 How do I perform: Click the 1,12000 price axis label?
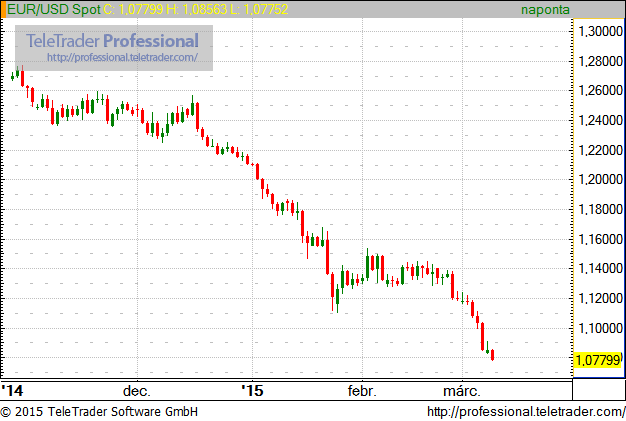click(x=600, y=298)
